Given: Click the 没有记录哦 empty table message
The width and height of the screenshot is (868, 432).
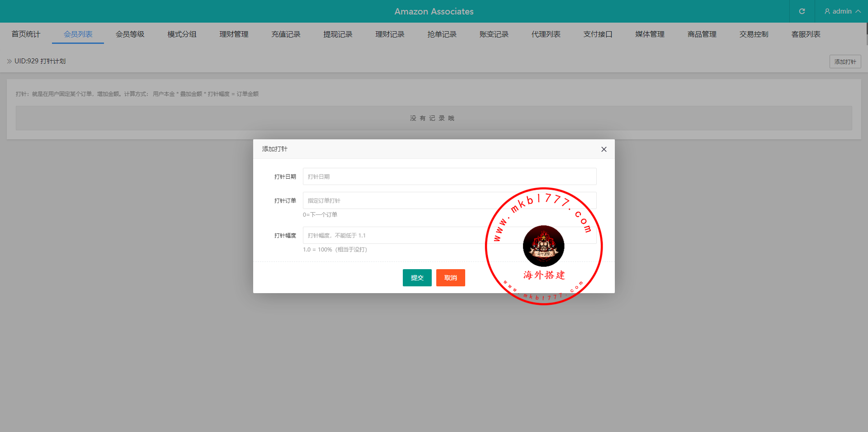Looking at the screenshot, I should click(x=434, y=118).
